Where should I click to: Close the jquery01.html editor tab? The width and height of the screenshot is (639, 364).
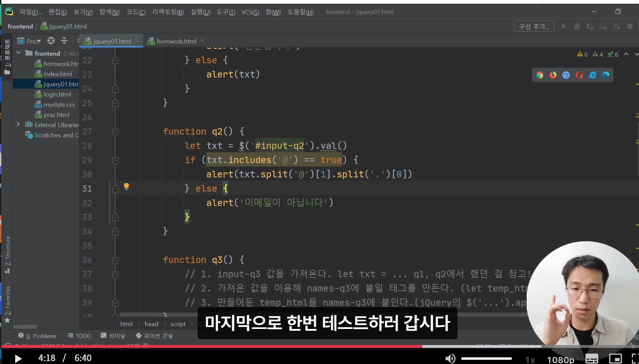pos(138,41)
